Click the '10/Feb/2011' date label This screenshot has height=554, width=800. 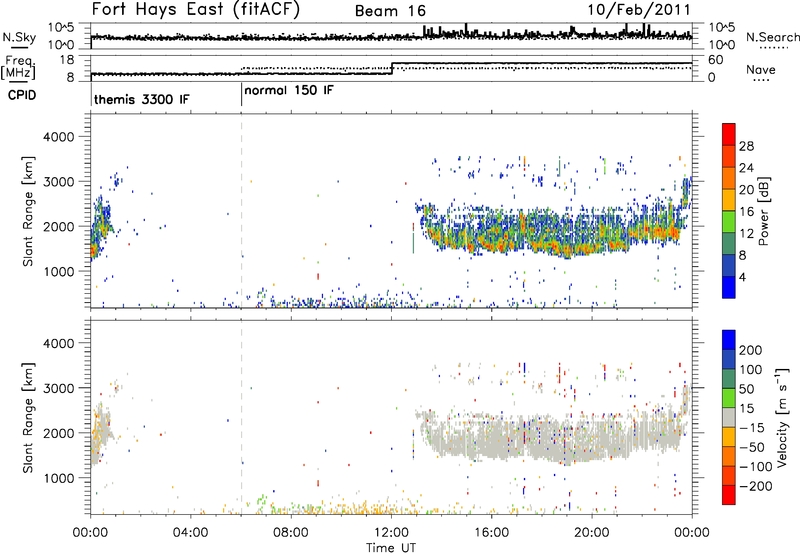(639, 9)
